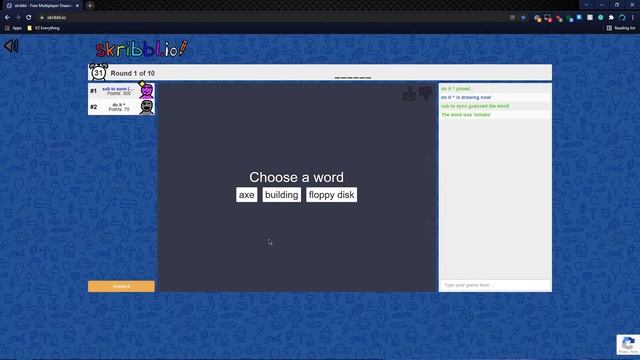Screen dimensions: 640x360
Task: Click the white square extension icon
Action: [590, 18]
